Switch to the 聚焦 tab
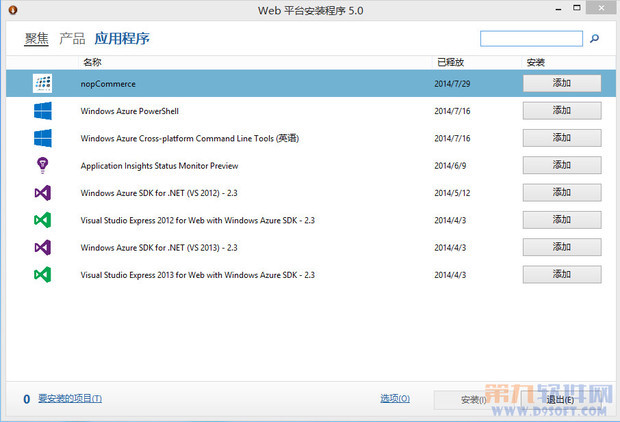Image resolution: width=620 pixels, height=422 pixels. pyautogui.click(x=36, y=39)
